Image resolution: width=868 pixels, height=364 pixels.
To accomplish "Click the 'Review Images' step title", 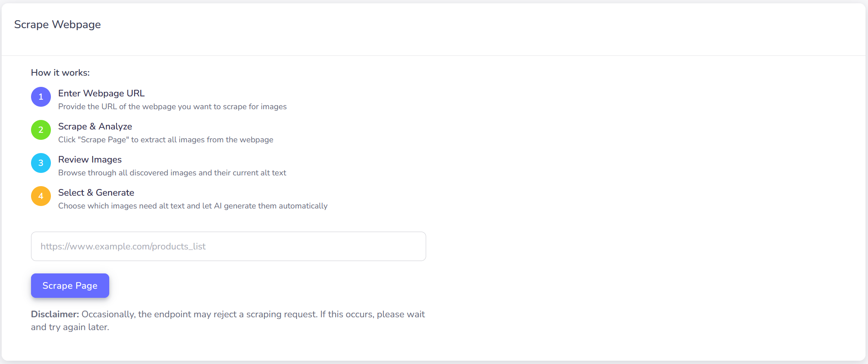I will 90,160.
